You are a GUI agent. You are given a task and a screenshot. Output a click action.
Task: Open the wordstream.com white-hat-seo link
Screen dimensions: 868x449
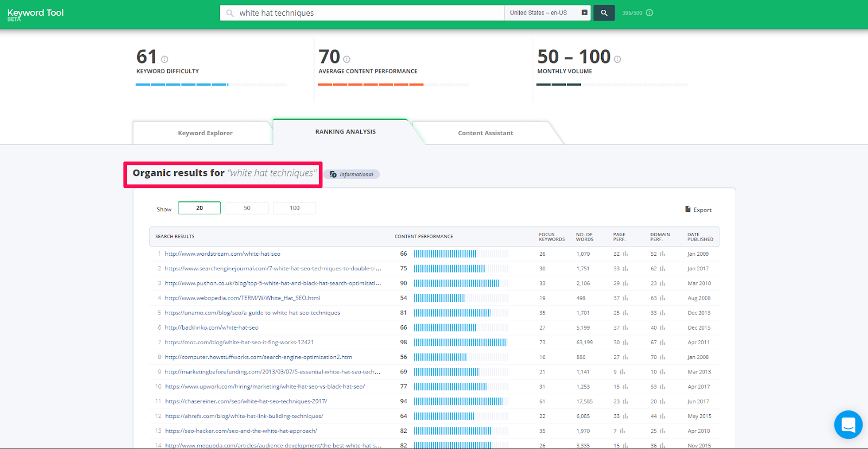(x=222, y=254)
